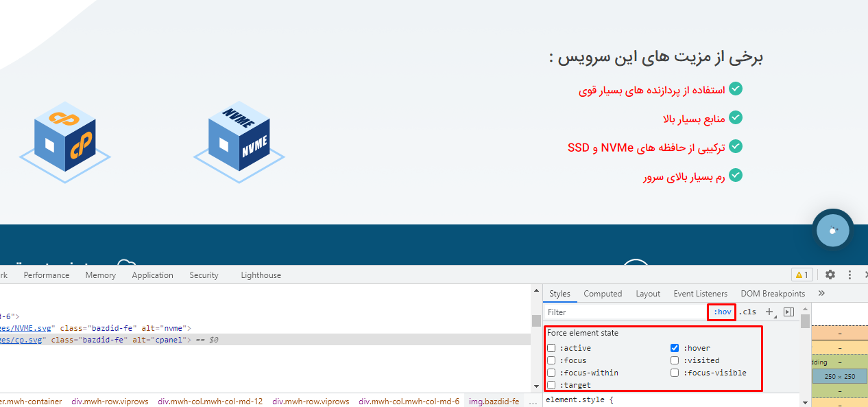Enable the :focus element state checkbox
The image size is (868, 407).
coord(551,360)
